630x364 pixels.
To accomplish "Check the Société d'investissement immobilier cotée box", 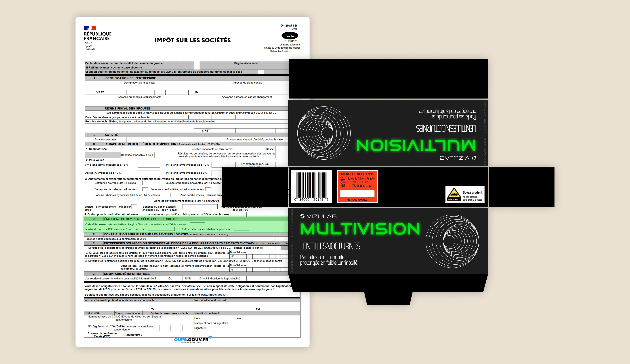I will [134, 207].
